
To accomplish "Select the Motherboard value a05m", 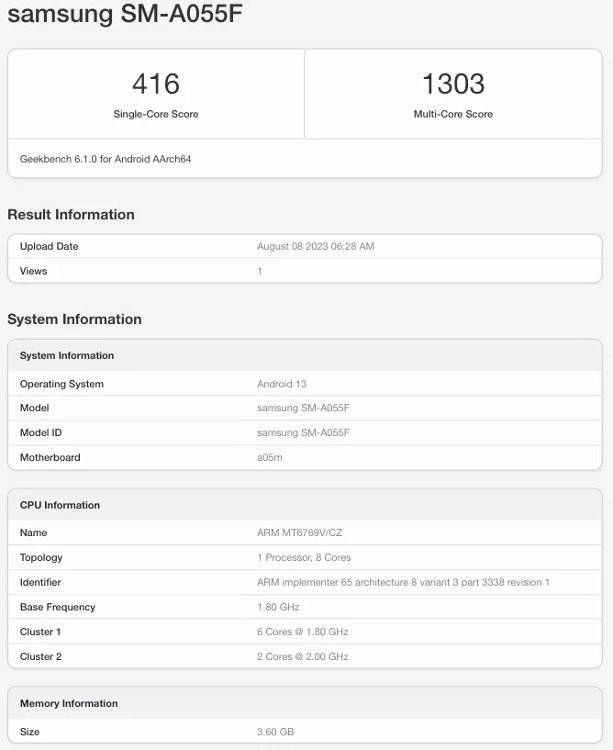I will (268, 457).
